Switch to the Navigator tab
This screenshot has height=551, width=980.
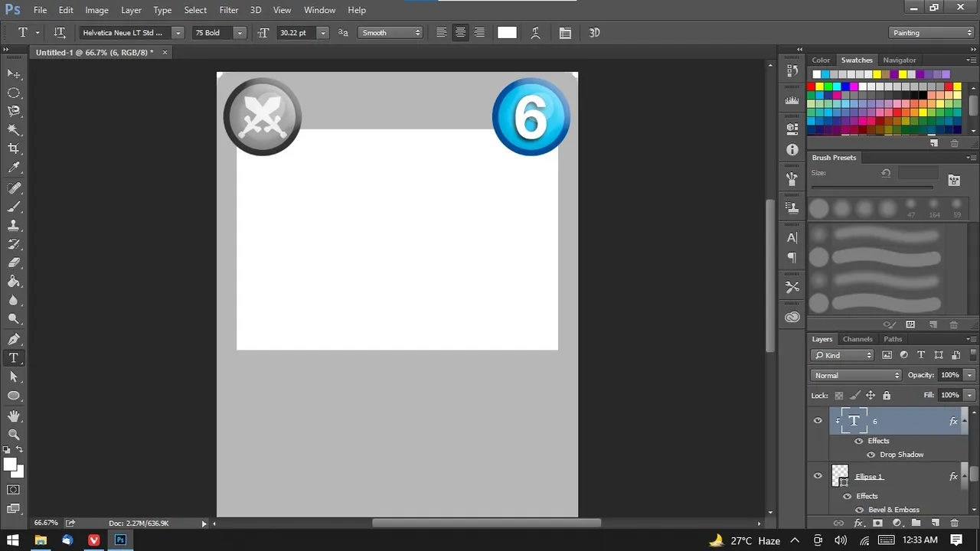click(900, 60)
